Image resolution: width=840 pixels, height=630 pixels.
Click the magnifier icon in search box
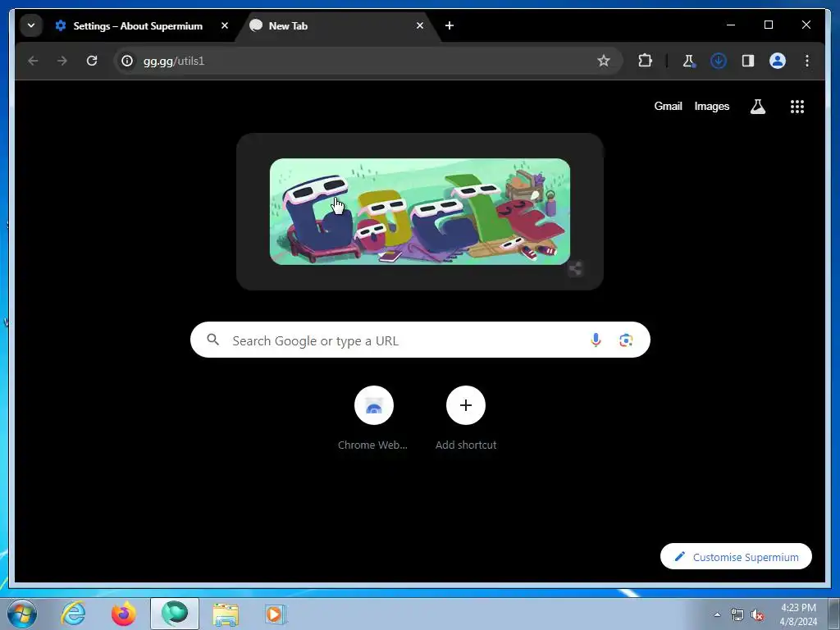point(213,340)
